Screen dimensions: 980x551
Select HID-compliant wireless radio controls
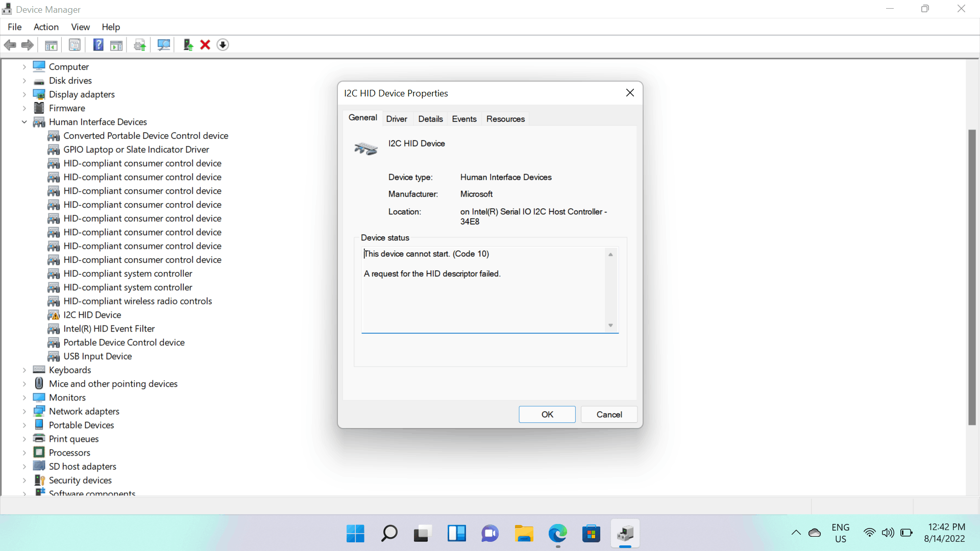pyautogui.click(x=137, y=301)
